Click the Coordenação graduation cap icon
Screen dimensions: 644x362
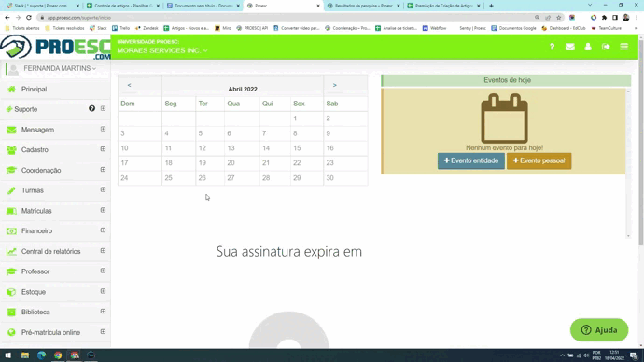click(11, 171)
